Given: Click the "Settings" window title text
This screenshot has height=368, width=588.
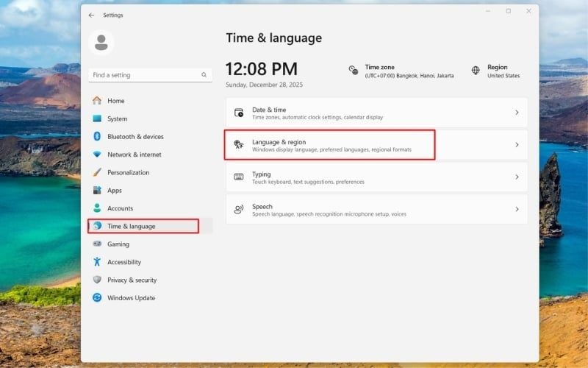Looking at the screenshot, I should [x=113, y=15].
